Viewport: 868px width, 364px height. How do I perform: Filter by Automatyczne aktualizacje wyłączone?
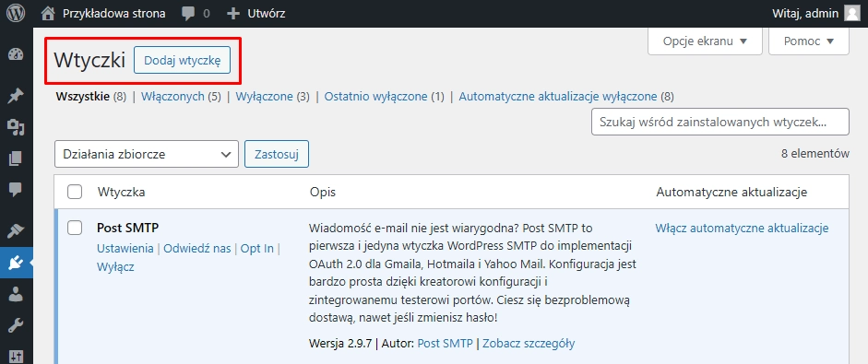(x=558, y=96)
